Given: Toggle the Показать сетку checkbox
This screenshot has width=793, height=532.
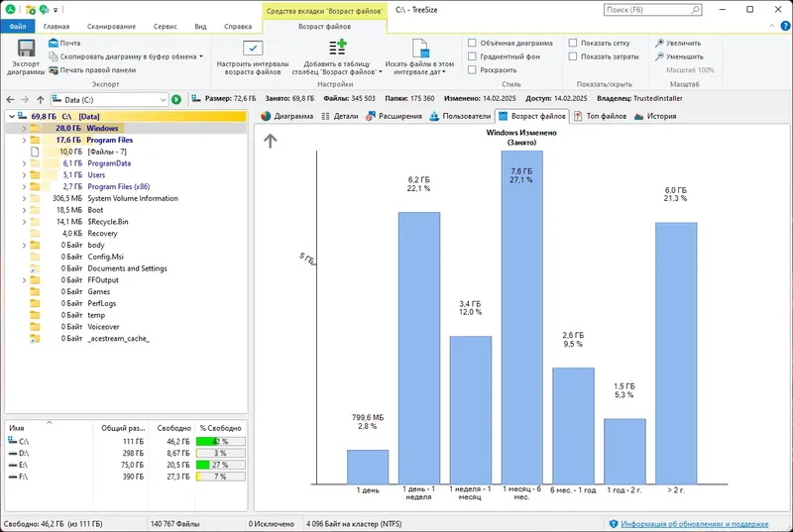Looking at the screenshot, I should (573, 43).
